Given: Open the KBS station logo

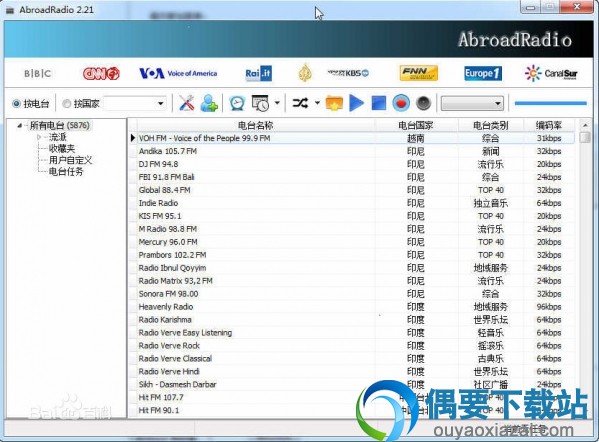Looking at the screenshot, I should [348, 73].
